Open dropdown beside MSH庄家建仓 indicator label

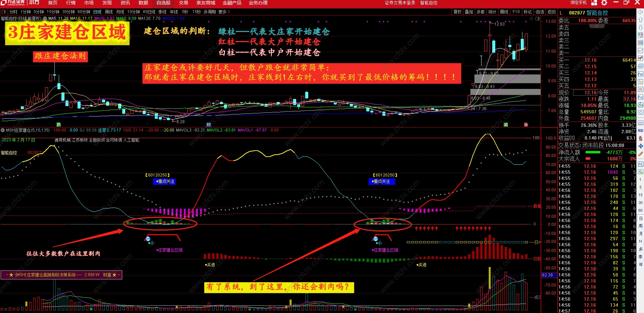coord(3,130)
